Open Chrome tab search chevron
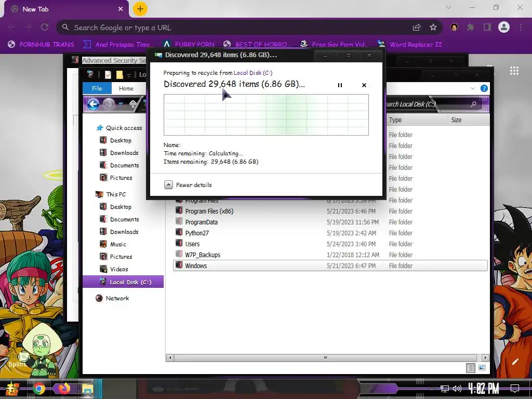Viewport: 532px width, 399px height. tap(448, 7)
